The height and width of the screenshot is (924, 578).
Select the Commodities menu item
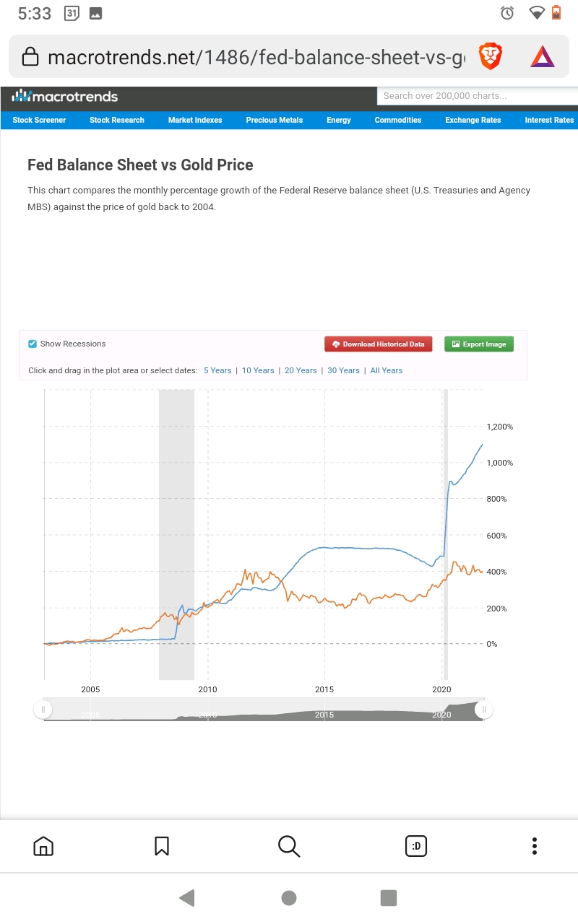[398, 121]
